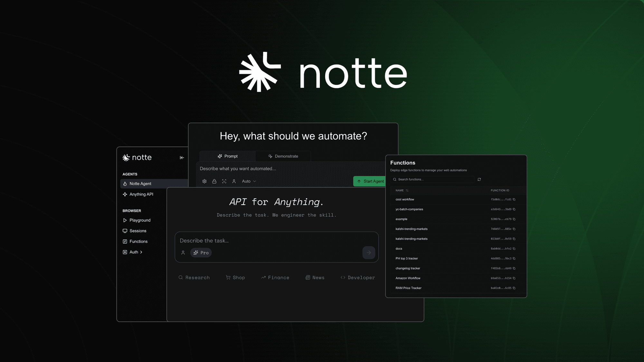Choose the Developer category
644x362 pixels.
(358, 278)
